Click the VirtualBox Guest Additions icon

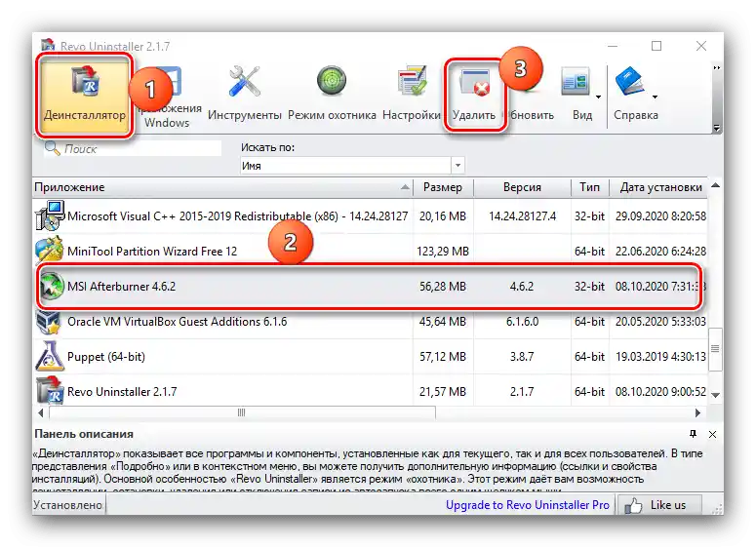click(49, 322)
